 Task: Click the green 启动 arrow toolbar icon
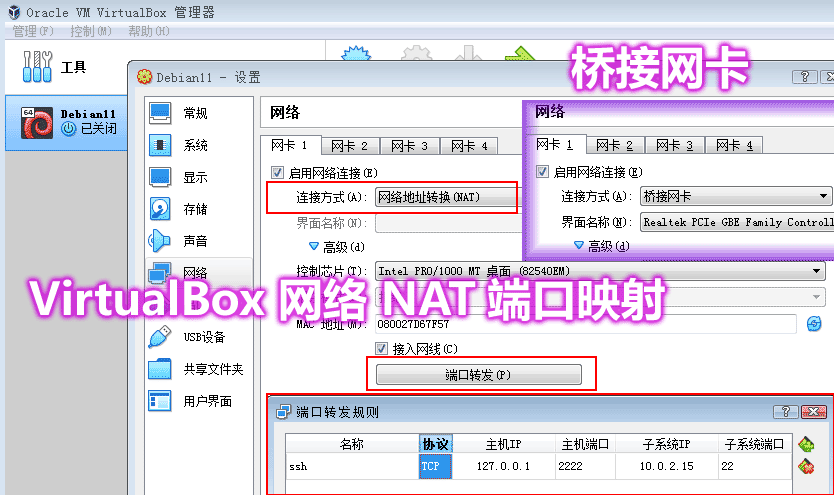pos(520,53)
